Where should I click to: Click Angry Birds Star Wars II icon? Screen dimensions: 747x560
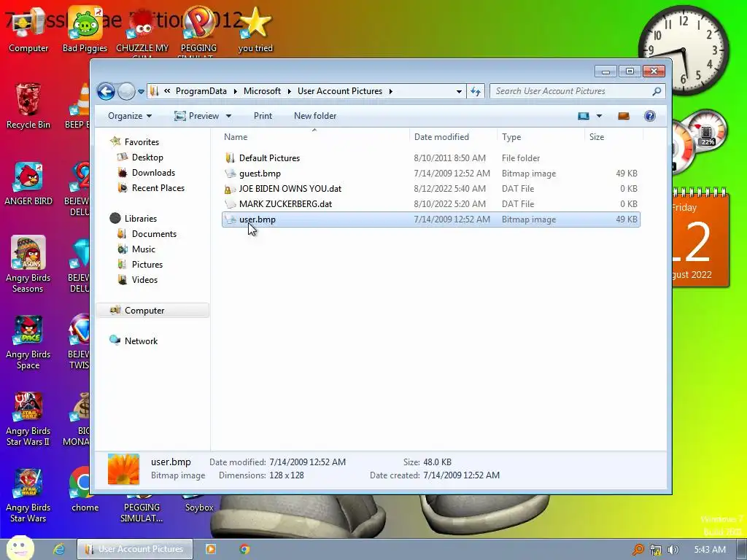pos(28,419)
